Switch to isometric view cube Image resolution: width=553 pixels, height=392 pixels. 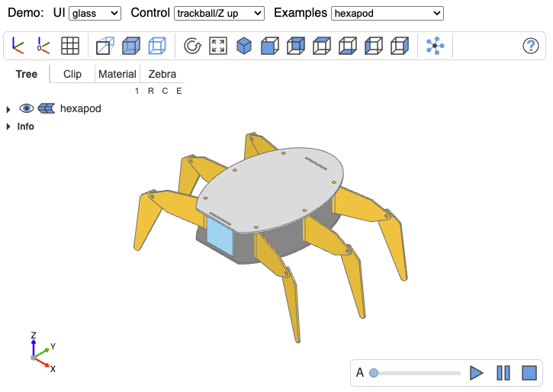(244, 46)
